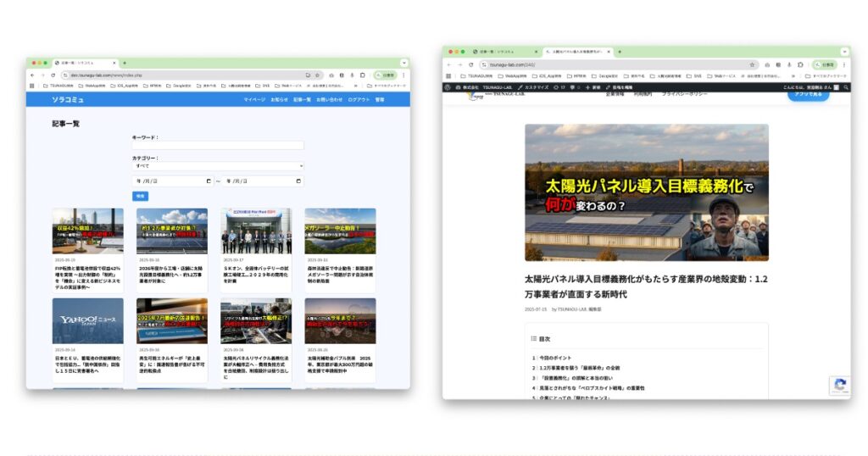Open the カテゴリー dropdown showing すべて
Viewport: 868px width, 456px height.
click(x=217, y=166)
